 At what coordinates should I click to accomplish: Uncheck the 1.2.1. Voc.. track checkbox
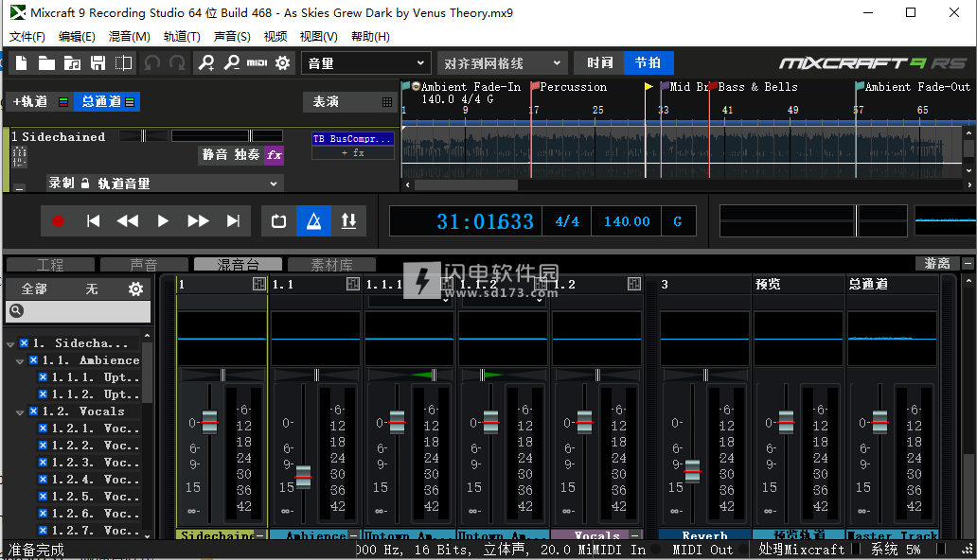pyautogui.click(x=43, y=428)
